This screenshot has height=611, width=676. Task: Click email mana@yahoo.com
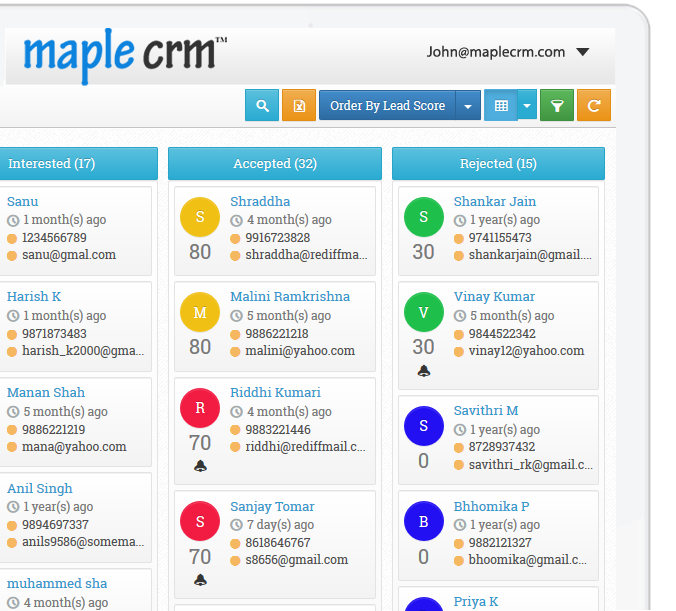click(x=74, y=446)
